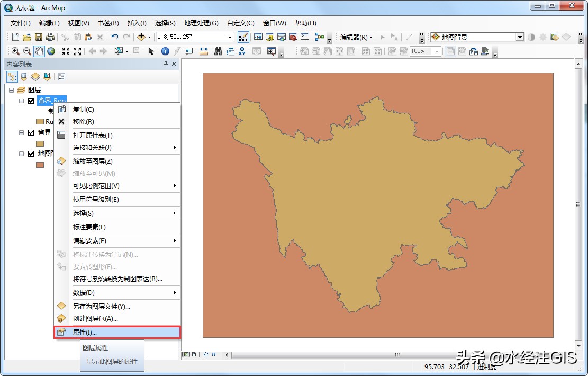Open the 地理处理(G) menu
The height and width of the screenshot is (376, 588).
201,23
